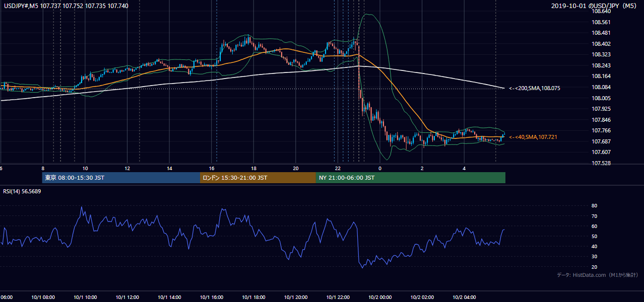Click price axis label 108.323
Viewport: 644px width, 302px height.
coord(601,54)
